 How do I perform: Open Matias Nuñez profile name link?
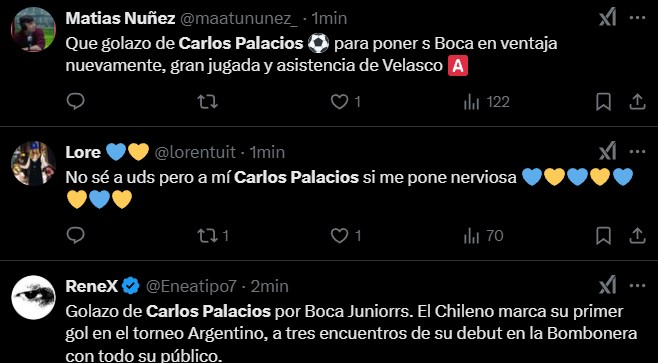[120, 18]
